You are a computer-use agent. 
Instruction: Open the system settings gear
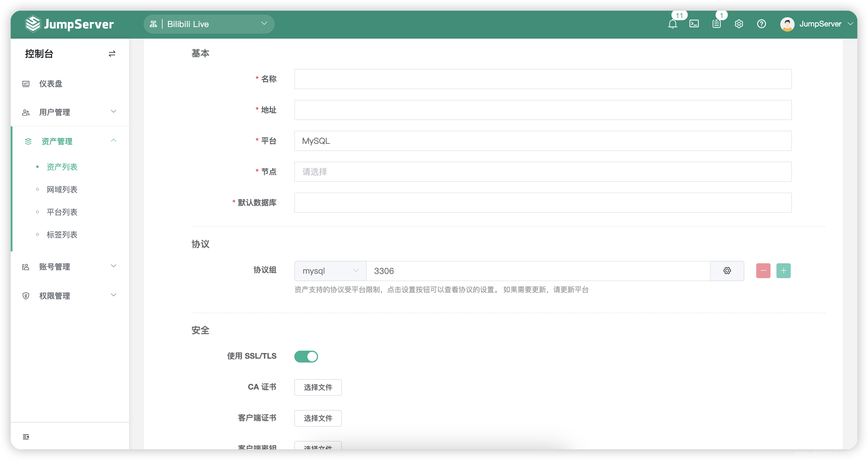739,23
